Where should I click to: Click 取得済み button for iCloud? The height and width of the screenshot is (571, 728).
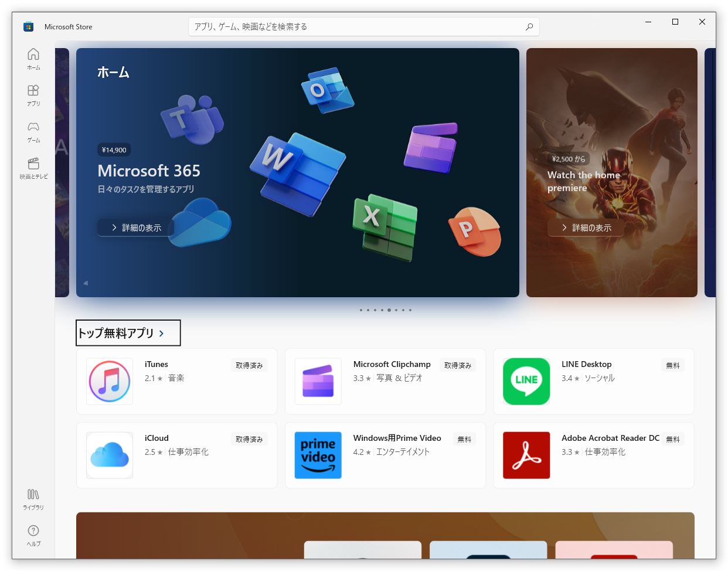click(x=249, y=439)
